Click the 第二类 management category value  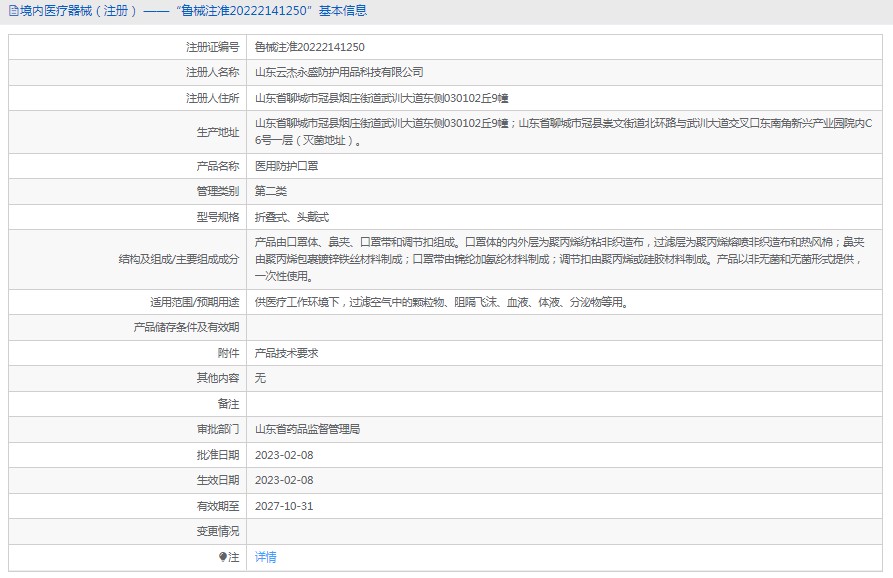[x=270, y=191]
